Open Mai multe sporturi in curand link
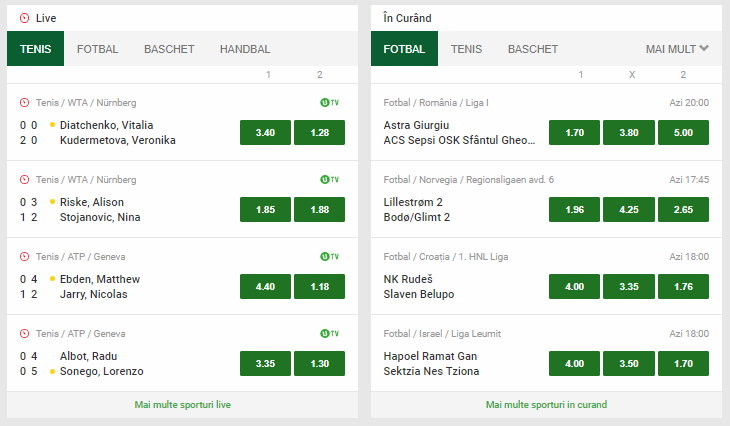This screenshot has width=730, height=426. tap(546, 405)
